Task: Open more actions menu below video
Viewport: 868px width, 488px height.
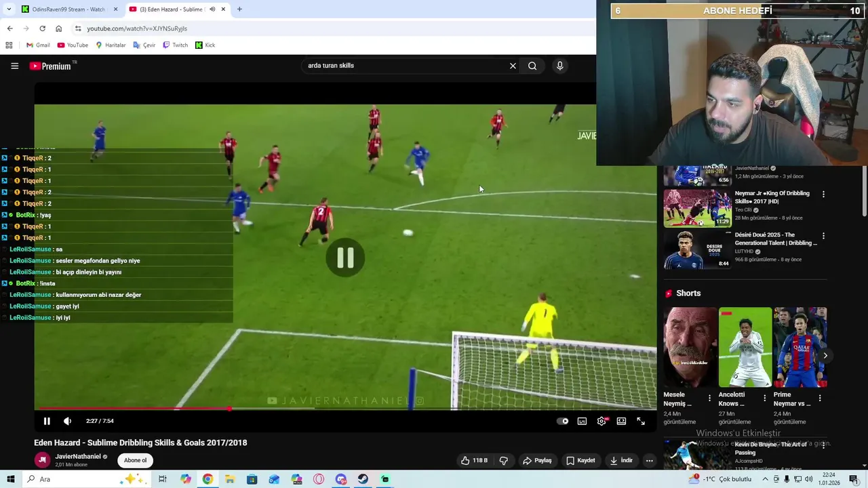Action: 649,460
